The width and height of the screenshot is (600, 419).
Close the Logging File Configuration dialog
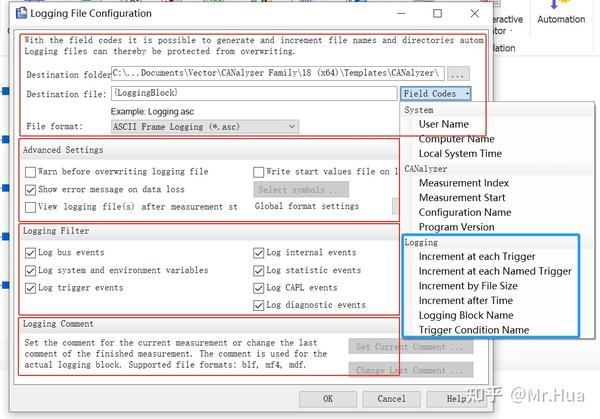(x=474, y=13)
